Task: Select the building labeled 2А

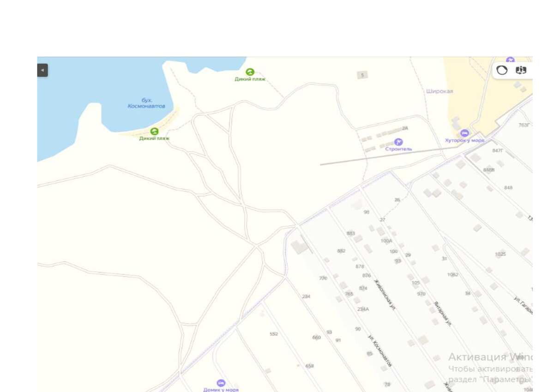Action: [x=405, y=128]
